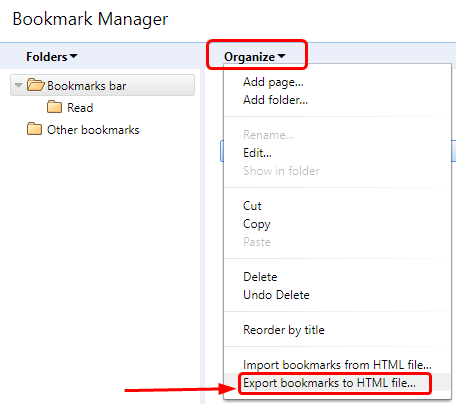Choose Delete from the Organize menu

[260, 277]
